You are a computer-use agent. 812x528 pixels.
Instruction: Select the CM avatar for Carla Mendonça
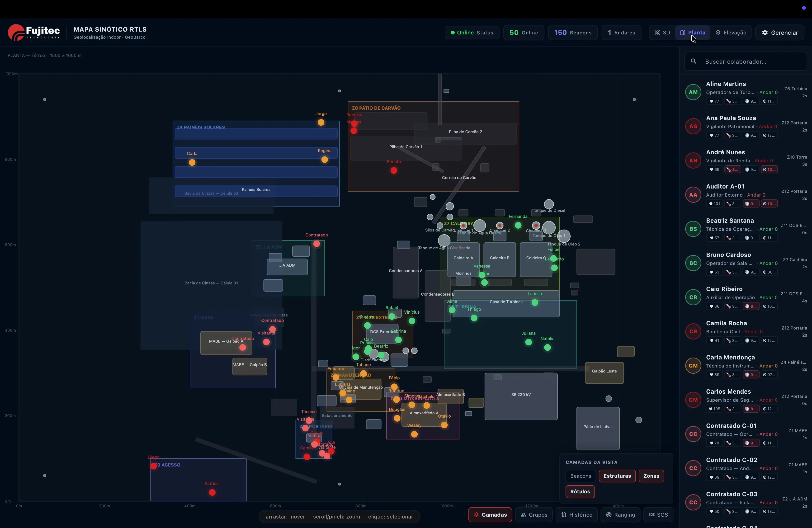(693, 366)
